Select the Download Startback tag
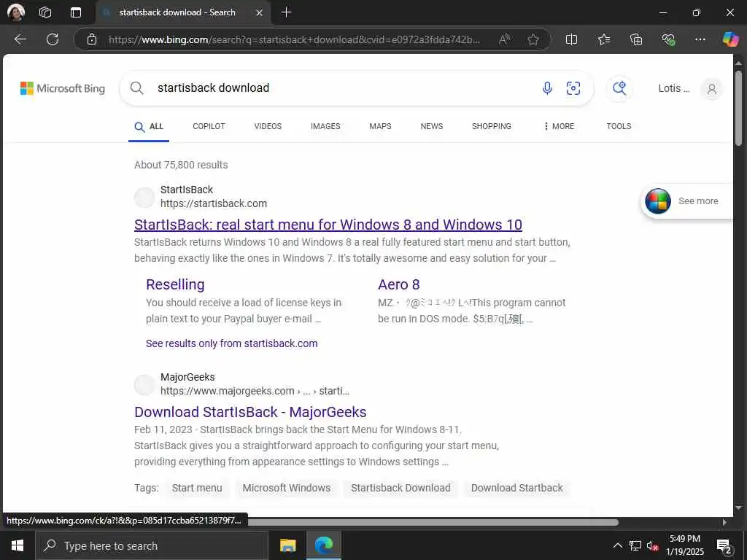This screenshot has width=747, height=560. [x=517, y=488]
